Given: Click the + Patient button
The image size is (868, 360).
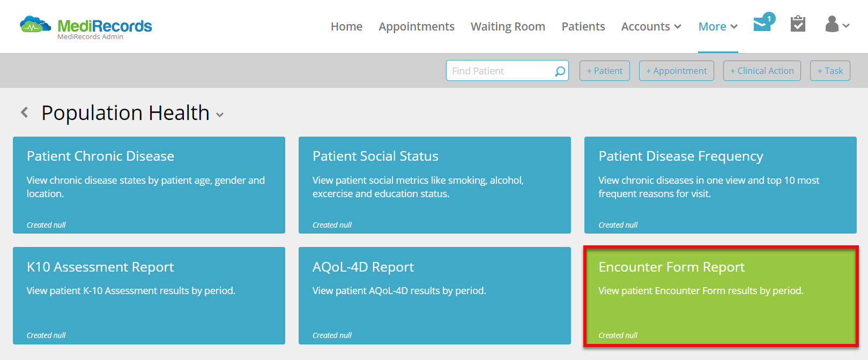Looking at the screenshot, I should [x=604, y=71].
